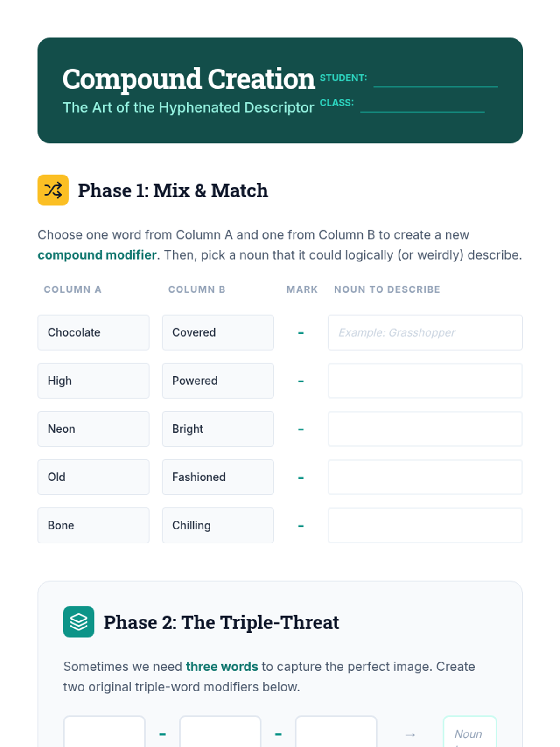Select the Neon word box
This screenshot has height=747, width=560.
pos(93,429)
